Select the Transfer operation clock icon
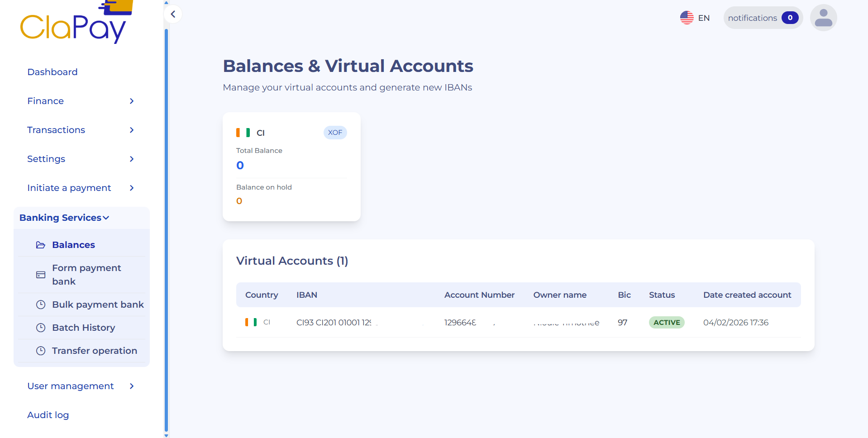 coord(41,351)
